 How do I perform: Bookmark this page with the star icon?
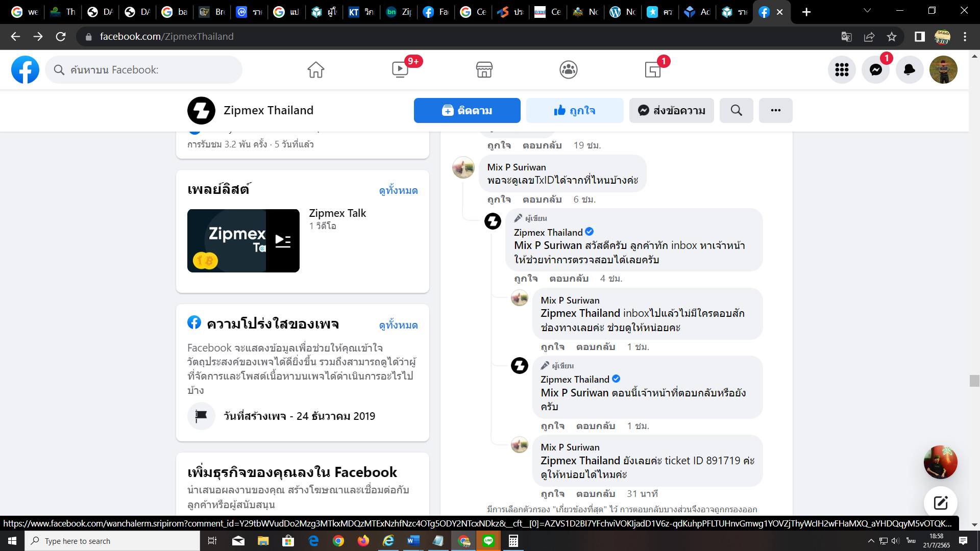pyautogui.click(x=891, y=36)
